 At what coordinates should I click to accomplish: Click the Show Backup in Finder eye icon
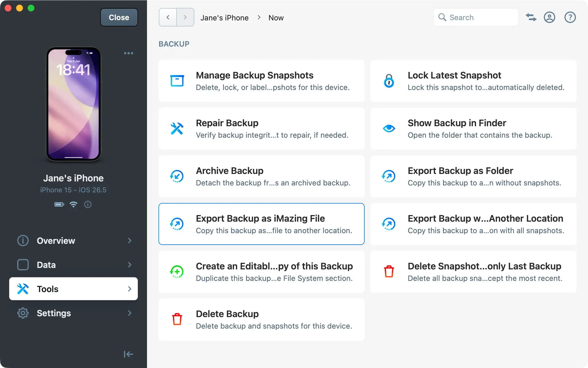point(389,128)
